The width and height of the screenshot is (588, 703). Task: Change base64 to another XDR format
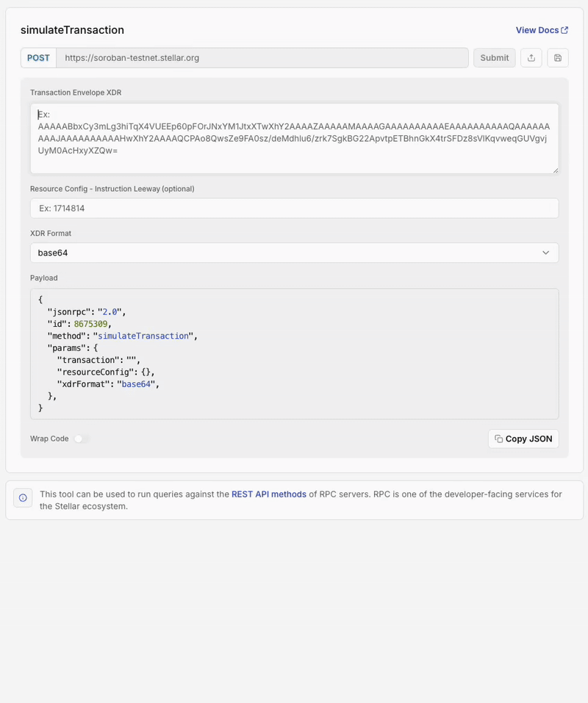[x=294, y=252]
